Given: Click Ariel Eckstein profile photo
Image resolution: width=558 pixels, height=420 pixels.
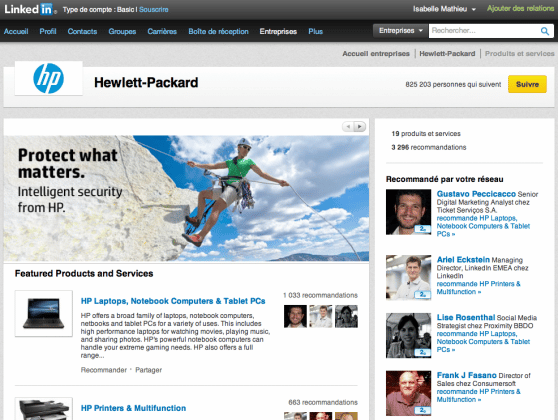Looking at the screenshot, I should [x=408, y=277].
